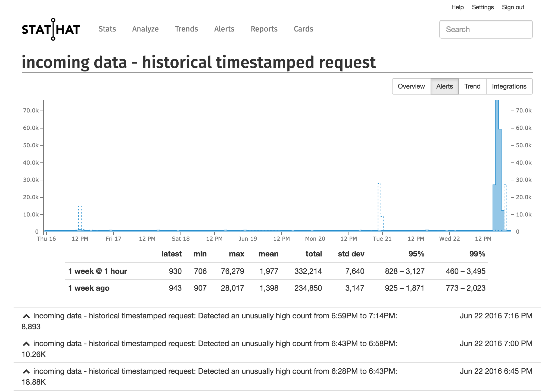Sign out of StatHat
Screen dimensions: 554x392
point(513,7)
